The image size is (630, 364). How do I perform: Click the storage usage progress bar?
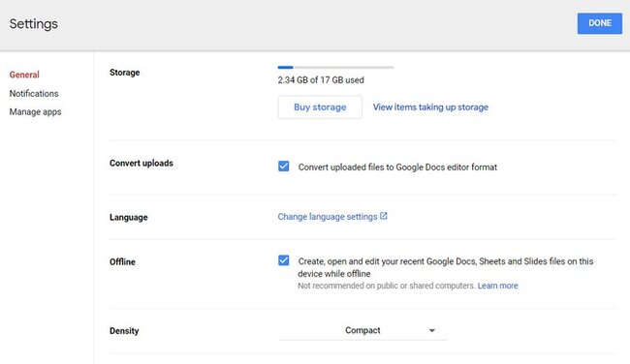click(x=336, y=68)
